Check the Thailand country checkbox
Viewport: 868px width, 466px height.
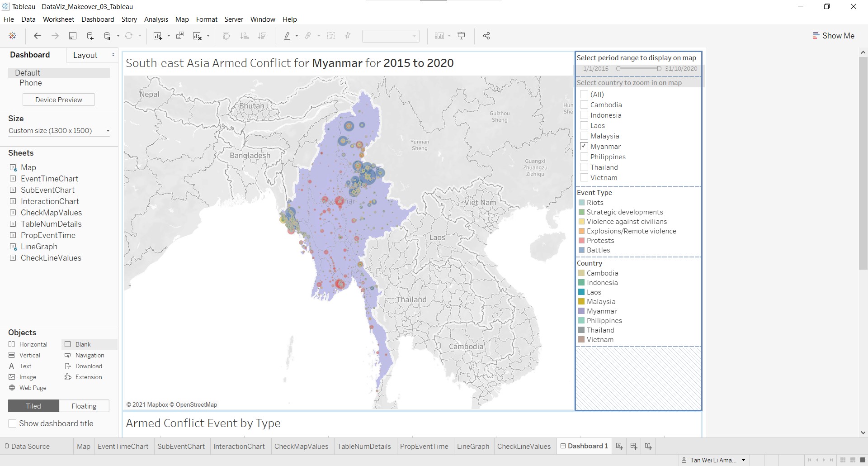(584, 167)
